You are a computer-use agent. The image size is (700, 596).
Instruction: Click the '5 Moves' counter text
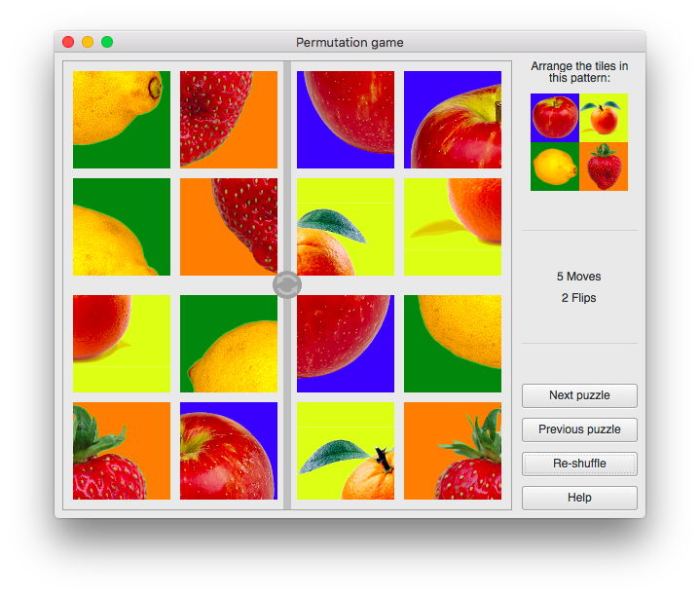578,277
